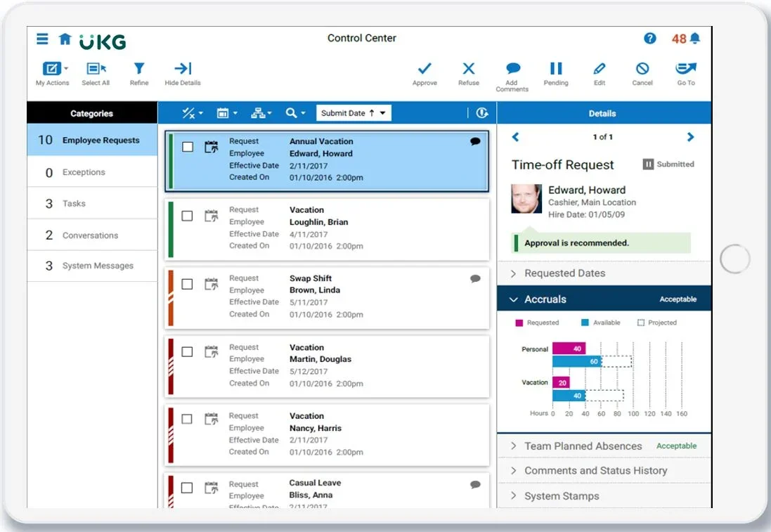
Task: Open the hamburger main menu
Action: (x=42, y=39)
